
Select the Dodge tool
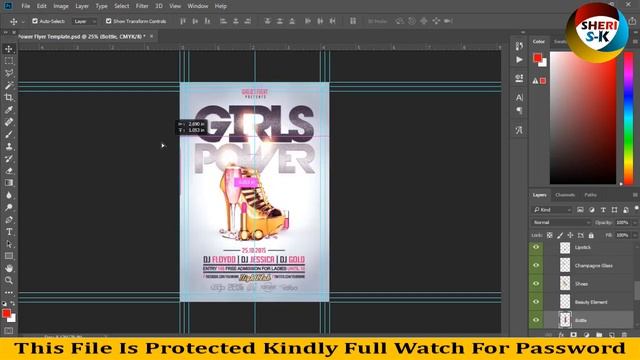(9, 207)
